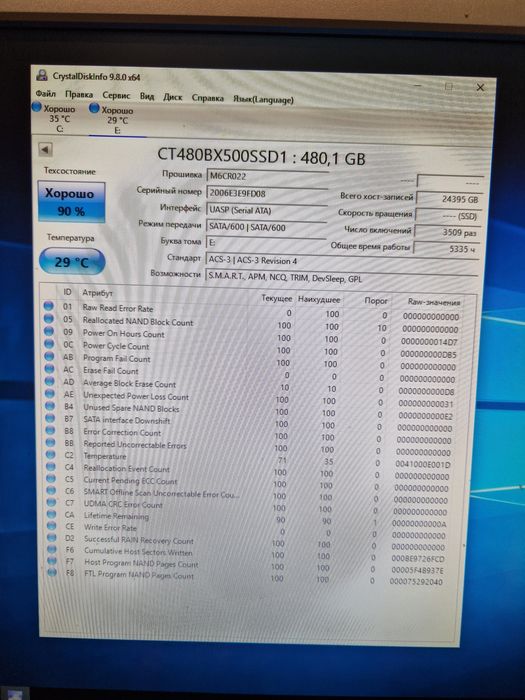Click the status icon for Erase Fail Count
The width and height of the screenshot is (525, 700).
tap(50, 368)
